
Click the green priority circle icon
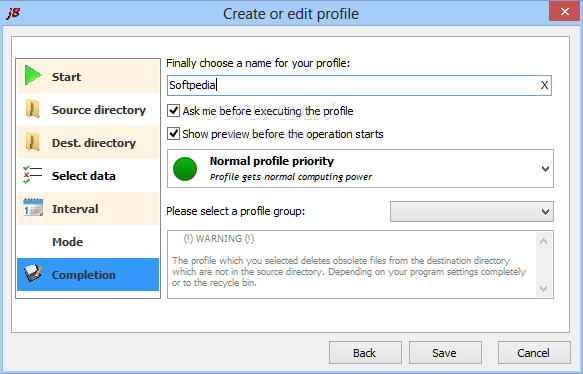(x=185, y=169)
